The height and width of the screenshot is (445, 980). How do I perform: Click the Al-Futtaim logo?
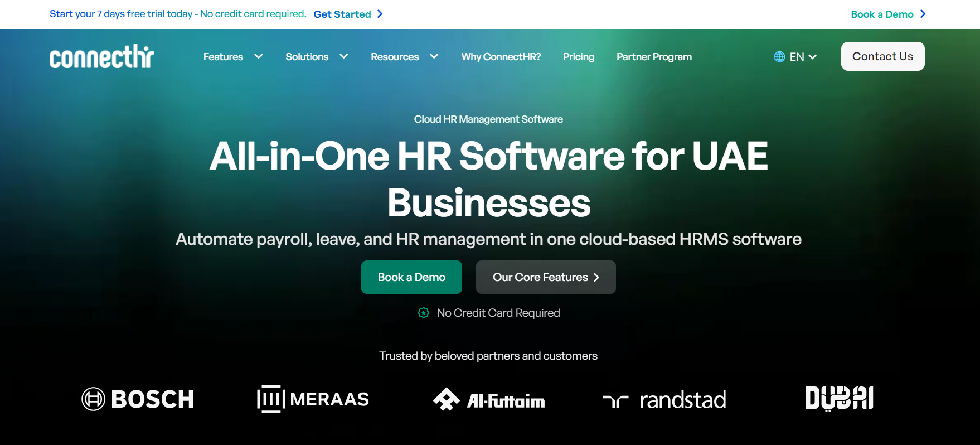tap(489, 399)
